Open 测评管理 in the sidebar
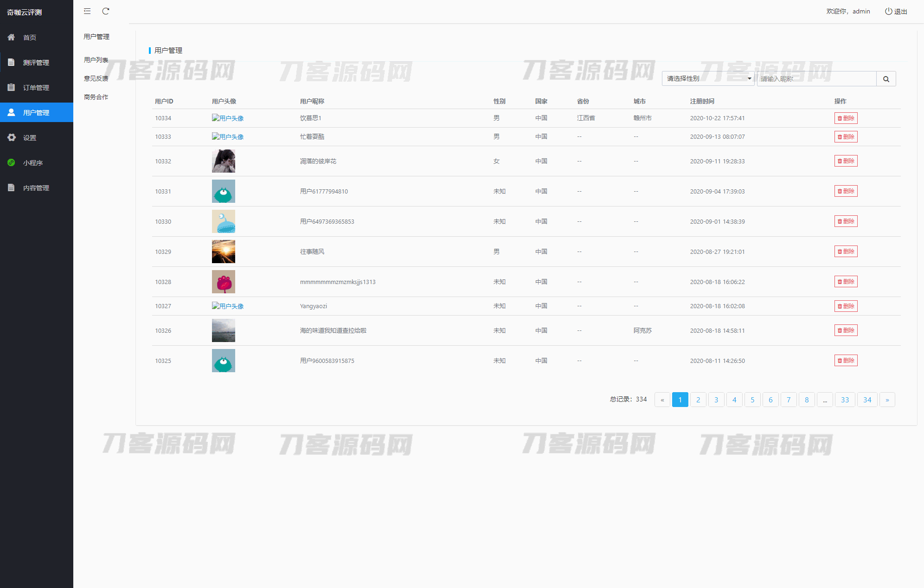Screen dimensions: 924x588 36,63
